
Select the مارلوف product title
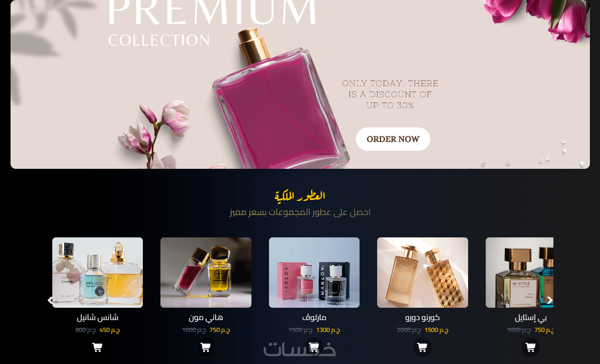(314, 317)
